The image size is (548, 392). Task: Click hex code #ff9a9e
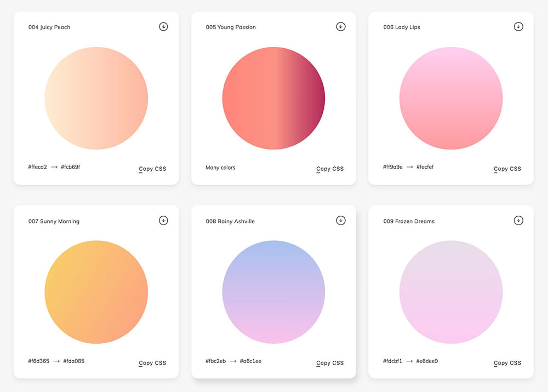393,167
